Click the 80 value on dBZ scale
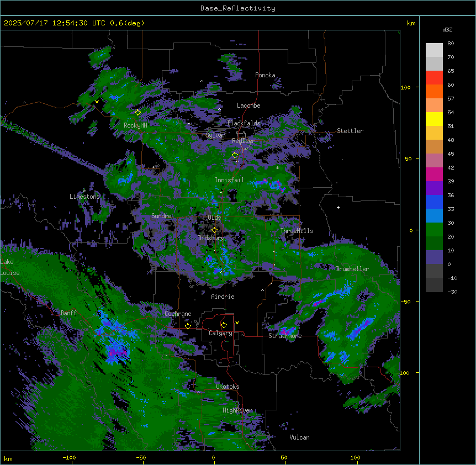This screenshot has width=476, height=465. (451, 44)
